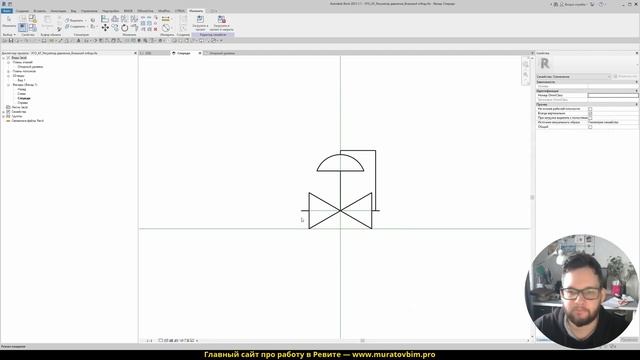Expand the Планы потолков node
Image resolution: width=640 pixels, height=360 pixels.
[8, 71]
